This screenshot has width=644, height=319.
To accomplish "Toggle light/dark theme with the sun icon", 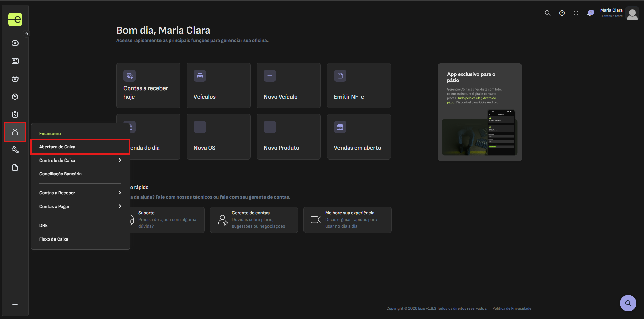I will tap(576, 13).
